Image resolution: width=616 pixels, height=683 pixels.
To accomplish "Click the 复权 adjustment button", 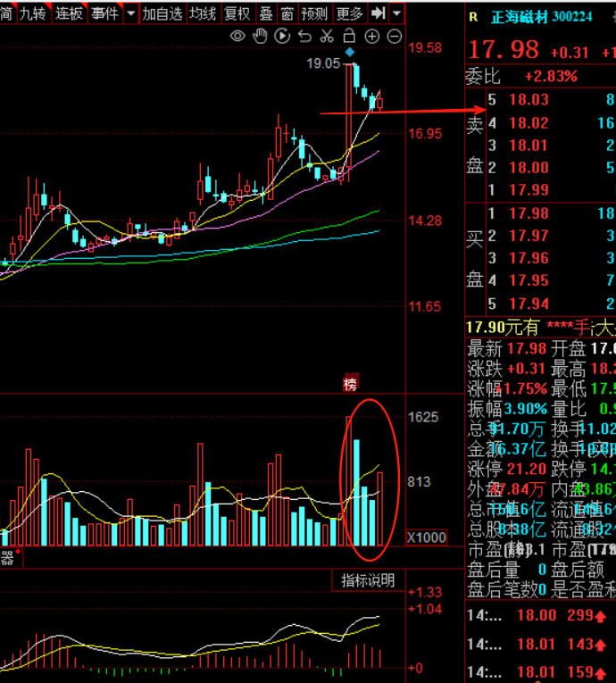I will pyautogui.click(x=237, y=13).
